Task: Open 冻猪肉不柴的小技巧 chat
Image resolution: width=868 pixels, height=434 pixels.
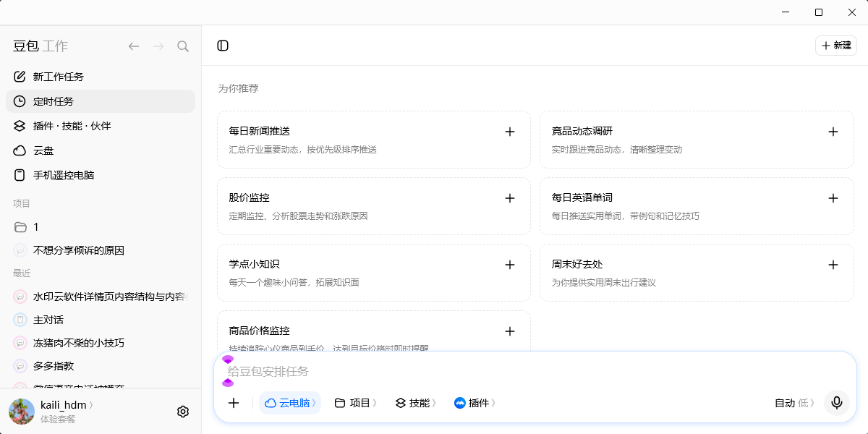Action: pyautogui.click(x=101, y=343)
